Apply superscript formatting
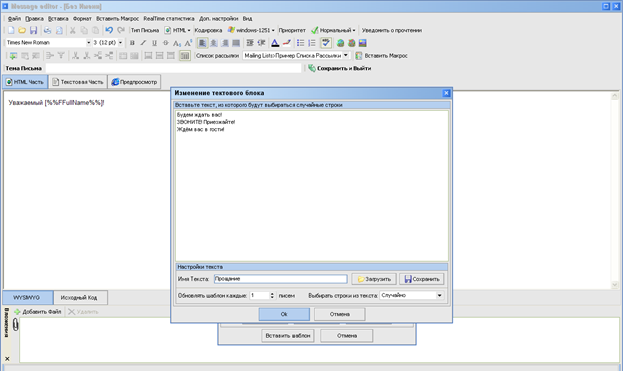This screenshot has width=625, height=372. [188, 43]
